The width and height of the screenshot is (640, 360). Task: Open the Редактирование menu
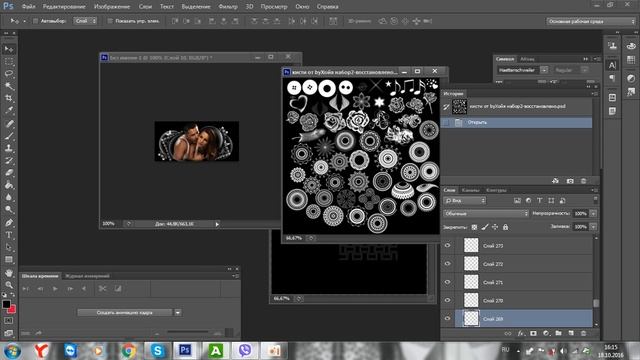64,7
